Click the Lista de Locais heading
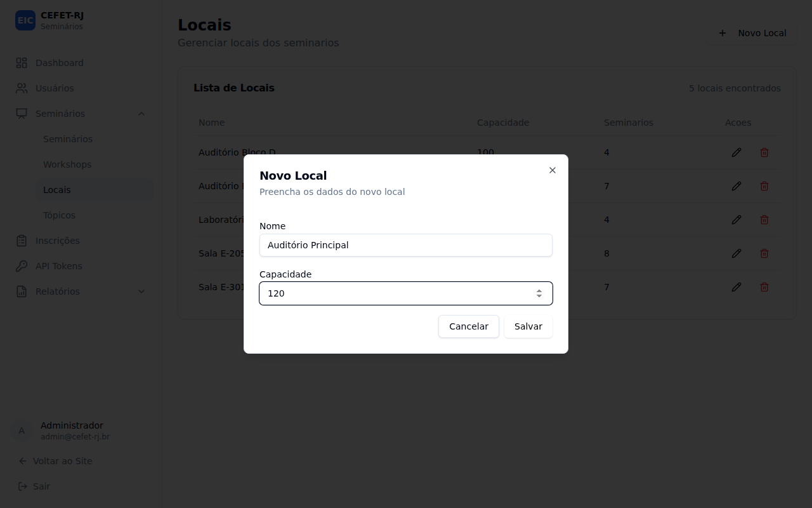 point(234,88)
